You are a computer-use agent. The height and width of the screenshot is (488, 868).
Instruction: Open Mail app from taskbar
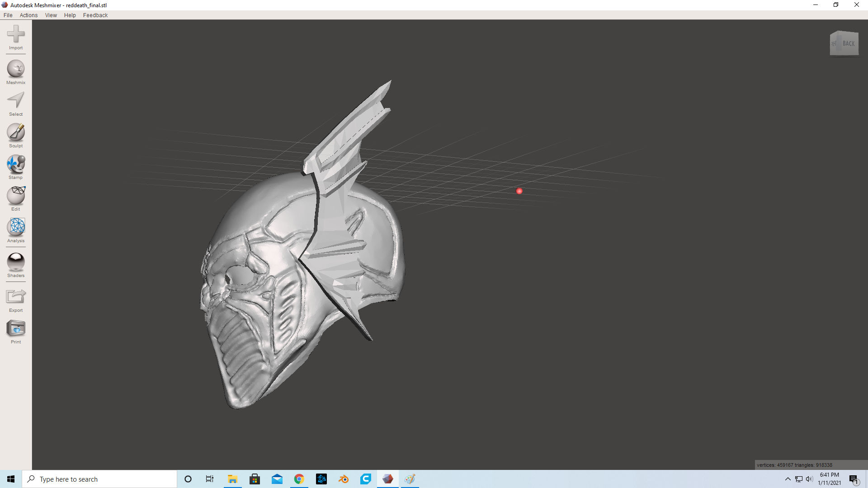[277, 479]
